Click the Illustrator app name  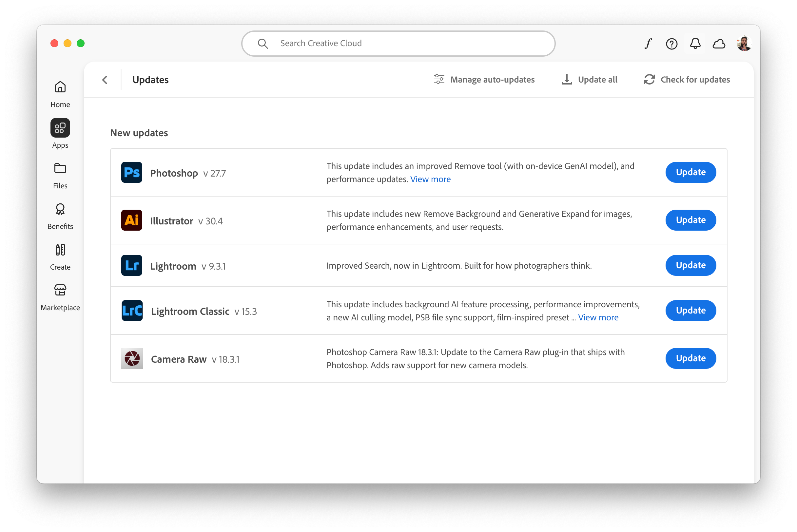point(171,221)
